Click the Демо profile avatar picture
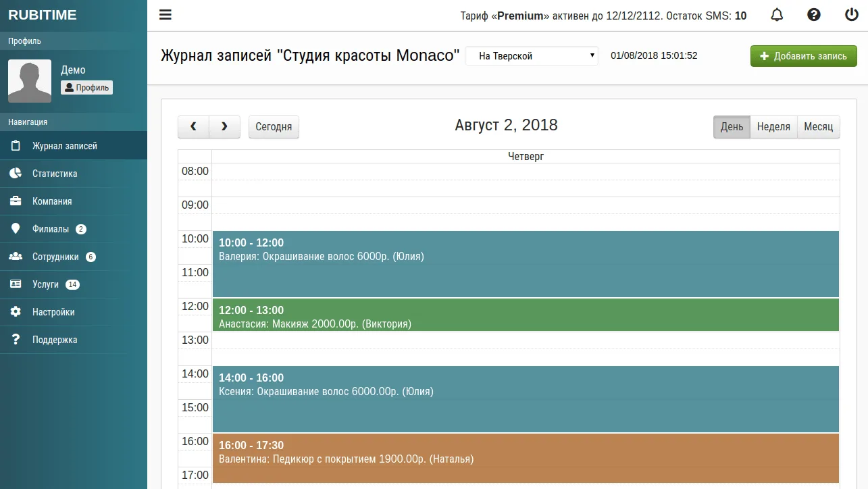 (30, 81)
